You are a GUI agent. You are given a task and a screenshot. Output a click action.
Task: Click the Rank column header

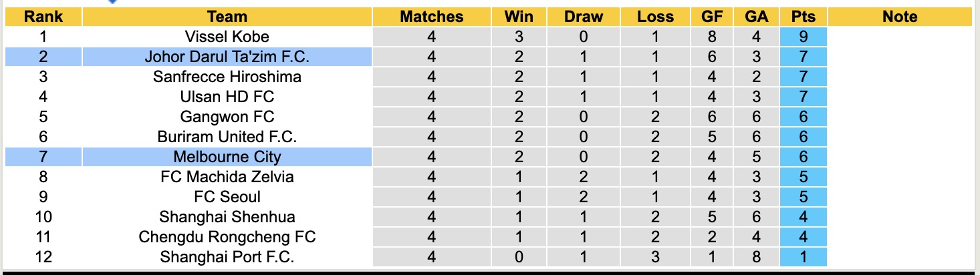43,17
